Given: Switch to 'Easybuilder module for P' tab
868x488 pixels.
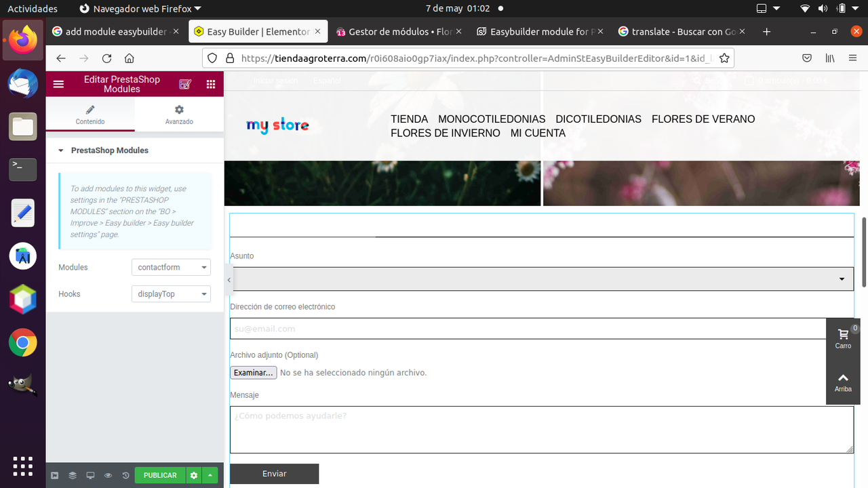Looking at the screenshot, I should click(540, 32).
